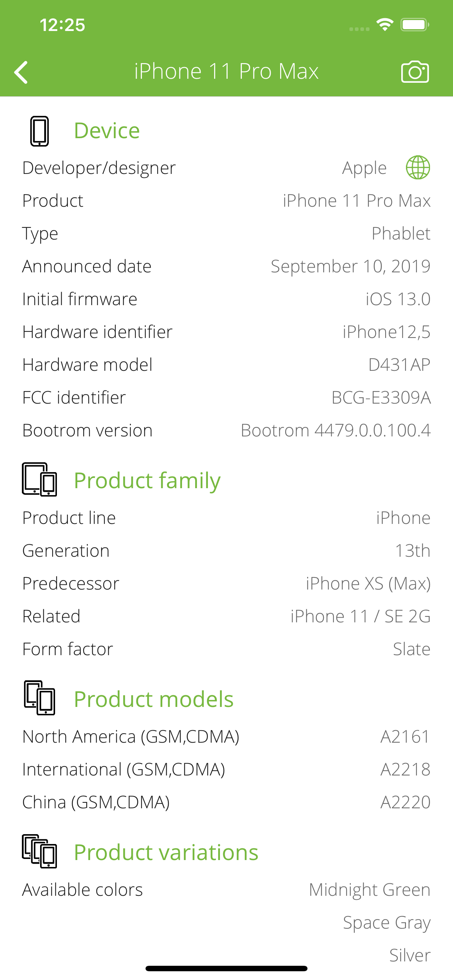Screen dimensions: 453x980
Task: Tap the Product family devices icon
Action: 40,479
